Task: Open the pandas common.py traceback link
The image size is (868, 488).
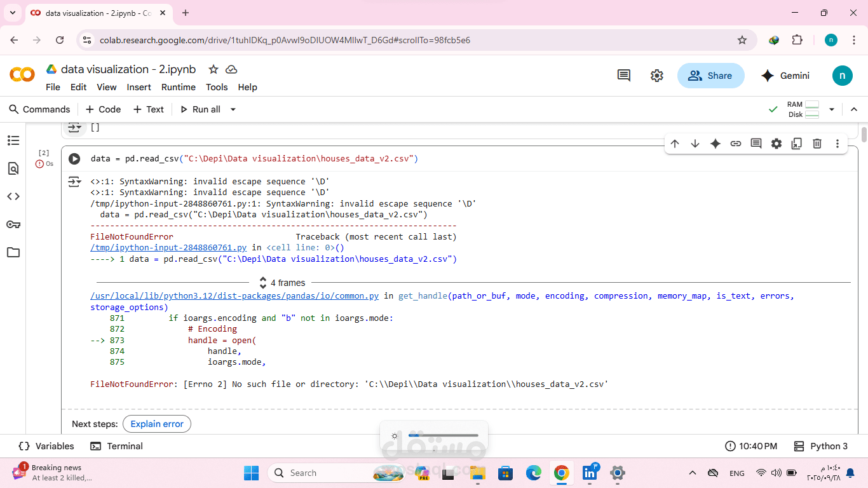Action: 234,296
